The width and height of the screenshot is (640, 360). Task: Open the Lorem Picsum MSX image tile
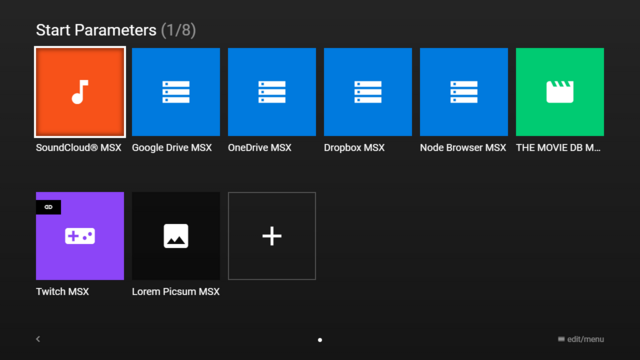coord(176,236)
